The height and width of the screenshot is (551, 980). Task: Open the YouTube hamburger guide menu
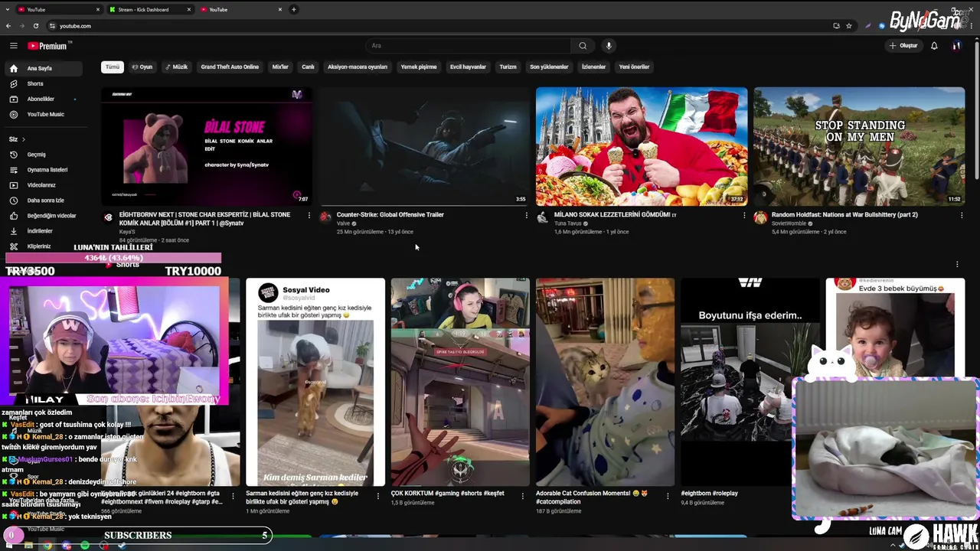[x=13, y=46]
